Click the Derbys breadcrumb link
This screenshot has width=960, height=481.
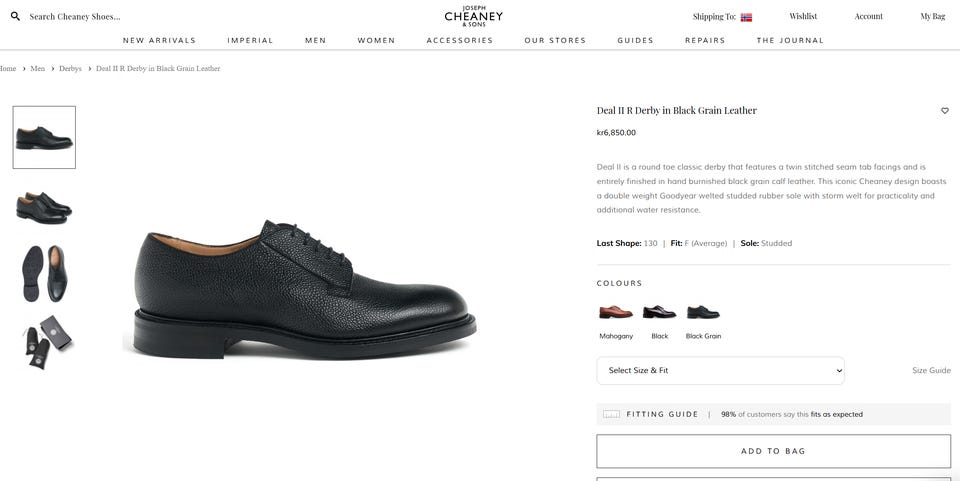pyautogui.click(x=70, y=69)
